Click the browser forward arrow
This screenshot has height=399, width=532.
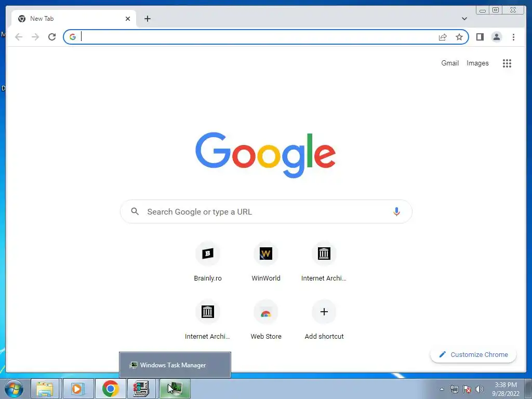point(35,37)
